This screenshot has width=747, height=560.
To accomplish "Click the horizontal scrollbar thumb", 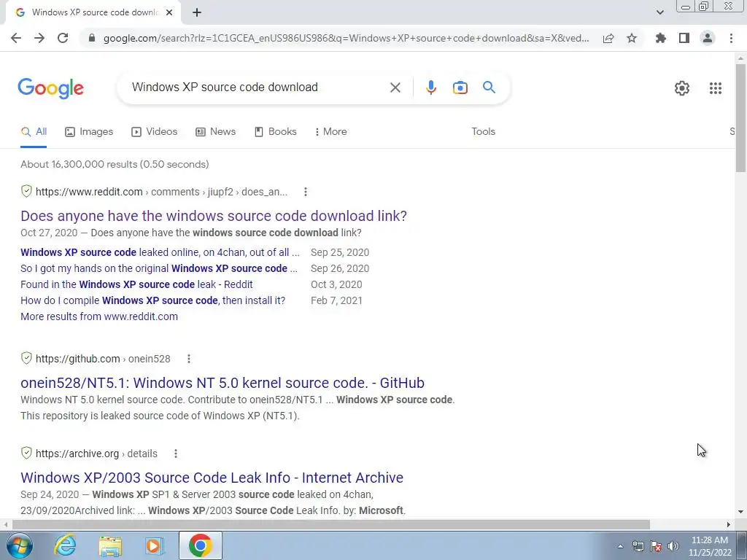I will 331,525.
